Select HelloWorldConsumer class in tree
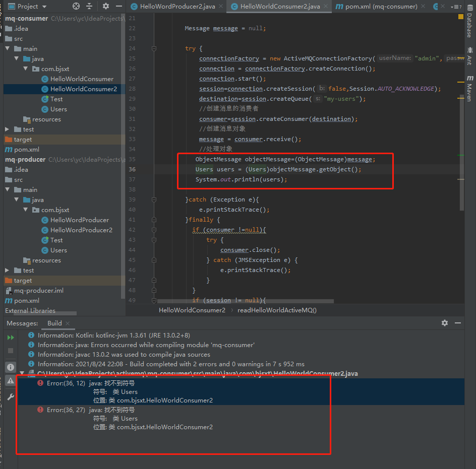Viewport: 476px width, 469px height. 82,79
